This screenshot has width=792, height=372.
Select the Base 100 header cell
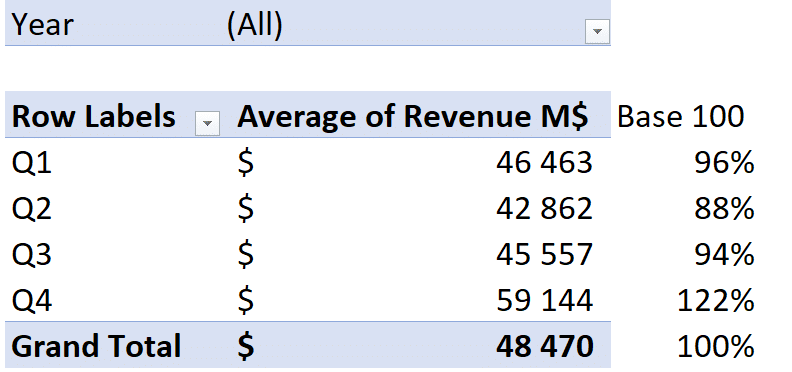point(680,117)
